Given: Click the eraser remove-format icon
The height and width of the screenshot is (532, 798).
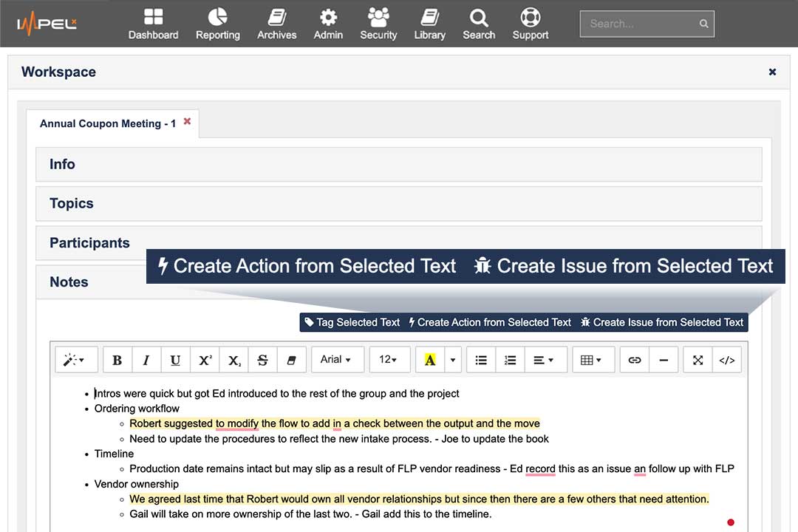Looking at the screenshot, I should click(x=292, y=360).
